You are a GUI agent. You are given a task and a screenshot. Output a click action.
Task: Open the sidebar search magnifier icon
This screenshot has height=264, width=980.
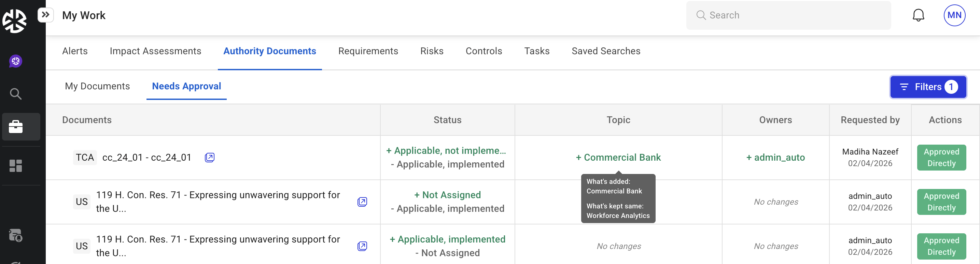click(16, 93)
